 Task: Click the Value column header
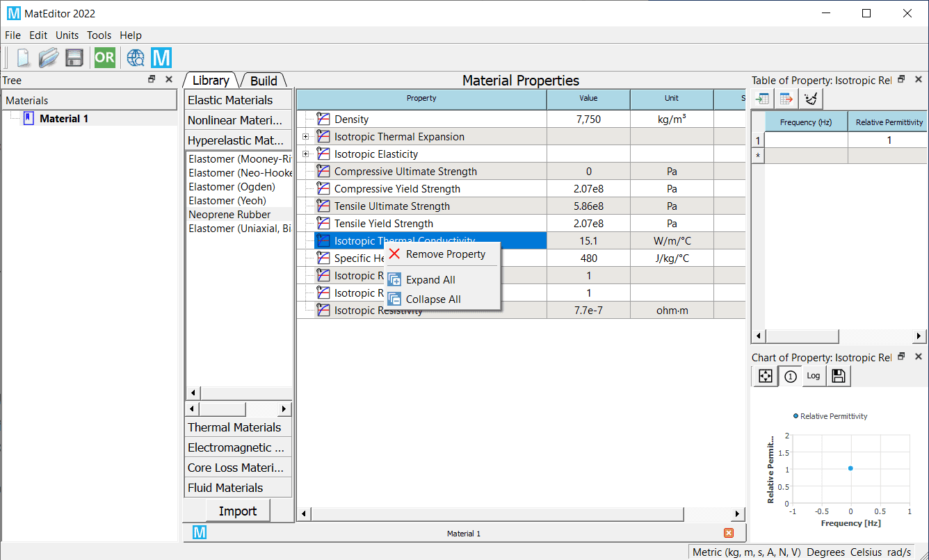588,99
